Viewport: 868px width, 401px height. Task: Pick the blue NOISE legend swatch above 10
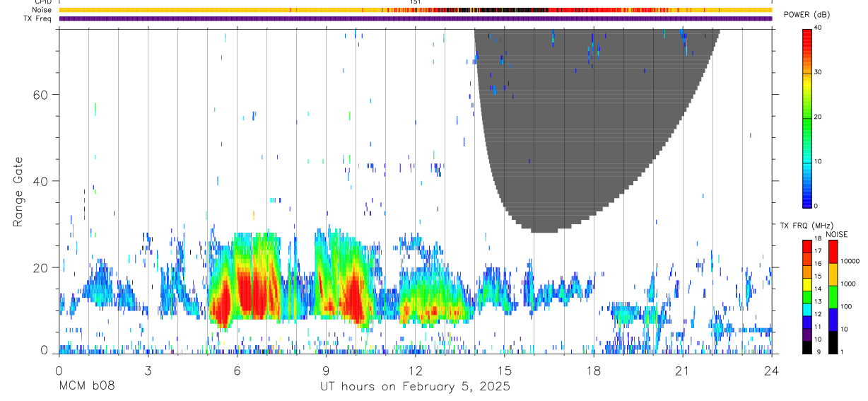(x=833, y=320)
